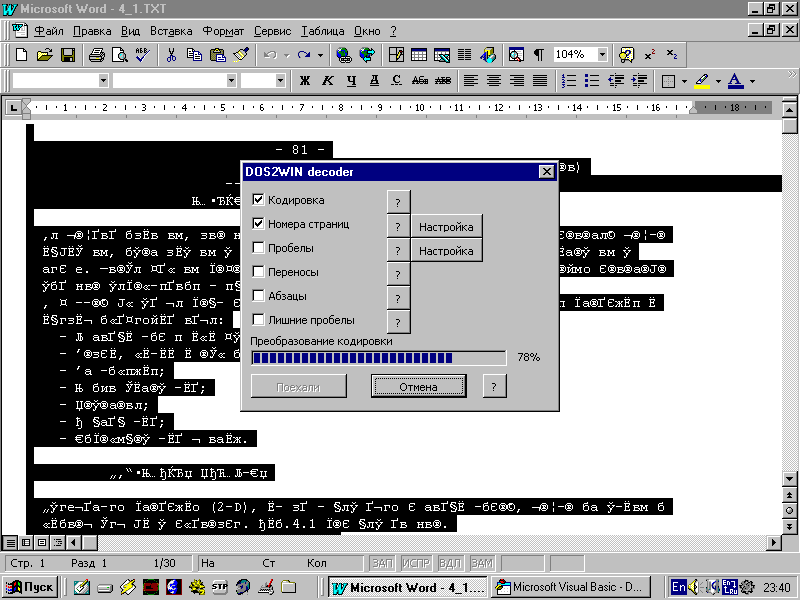
Task: Enable the Пробелы checkbox
Action: click(258, 247)
